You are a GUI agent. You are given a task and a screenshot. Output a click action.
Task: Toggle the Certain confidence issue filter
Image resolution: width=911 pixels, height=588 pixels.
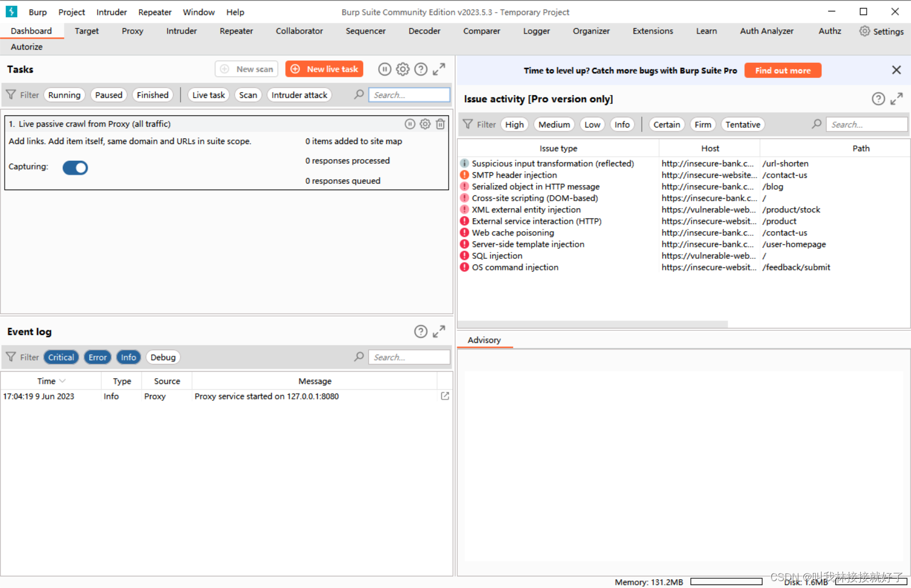tap(667, 125)
